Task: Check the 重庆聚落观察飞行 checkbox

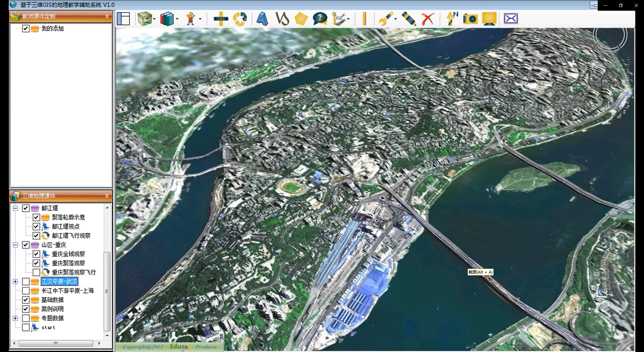Action: (36, 272)
